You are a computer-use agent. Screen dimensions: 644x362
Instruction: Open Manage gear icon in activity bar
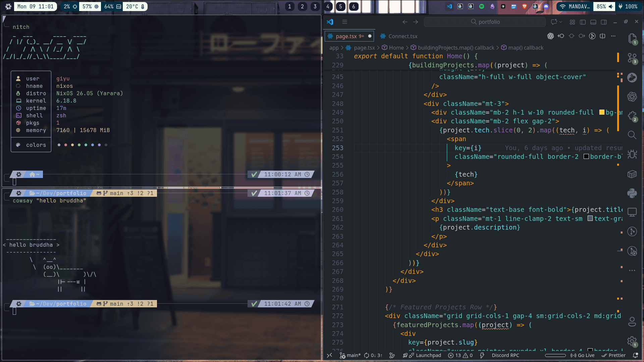coord(632,341)
